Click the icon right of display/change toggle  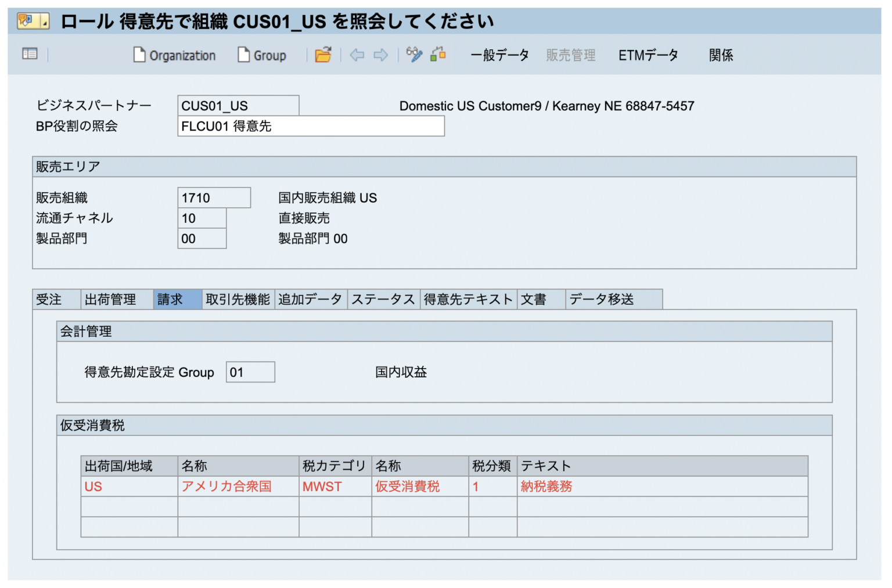438,55
